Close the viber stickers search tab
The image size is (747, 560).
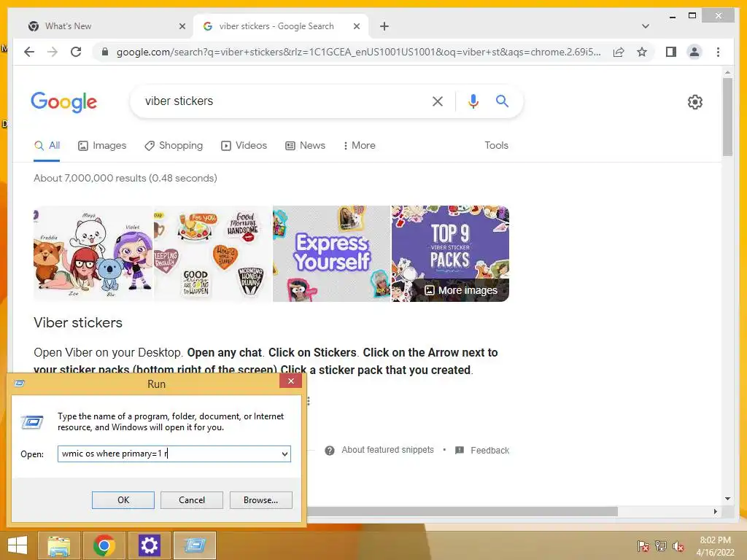pyautogui.click(x=356, y=26)
